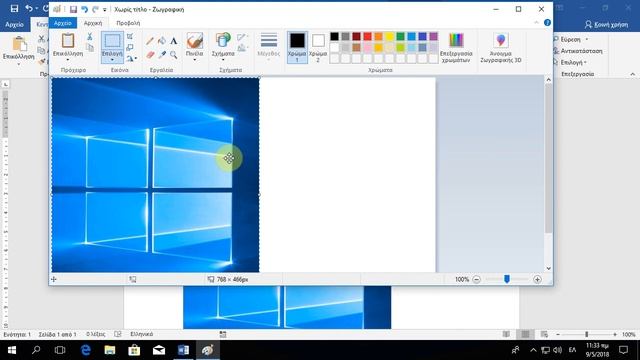The height and width of the screenshot is (360, 640).
Task: Select the Fill with color bucket tool
Action: click(162, 41)
